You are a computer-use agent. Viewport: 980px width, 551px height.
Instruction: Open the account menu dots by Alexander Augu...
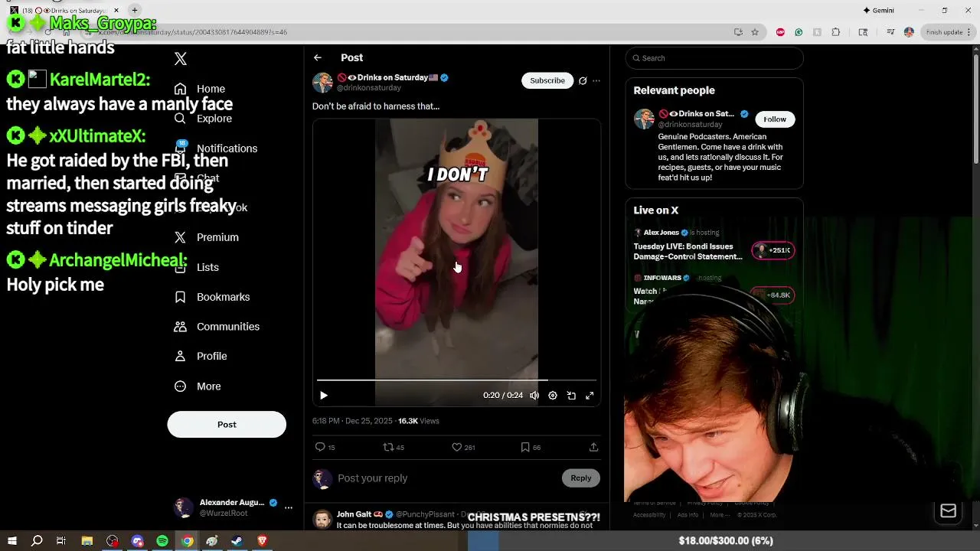coord(289,507)
